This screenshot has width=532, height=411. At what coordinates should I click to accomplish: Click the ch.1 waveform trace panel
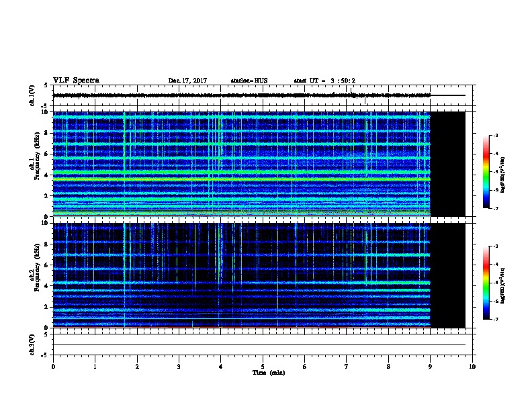pos(263,95)
